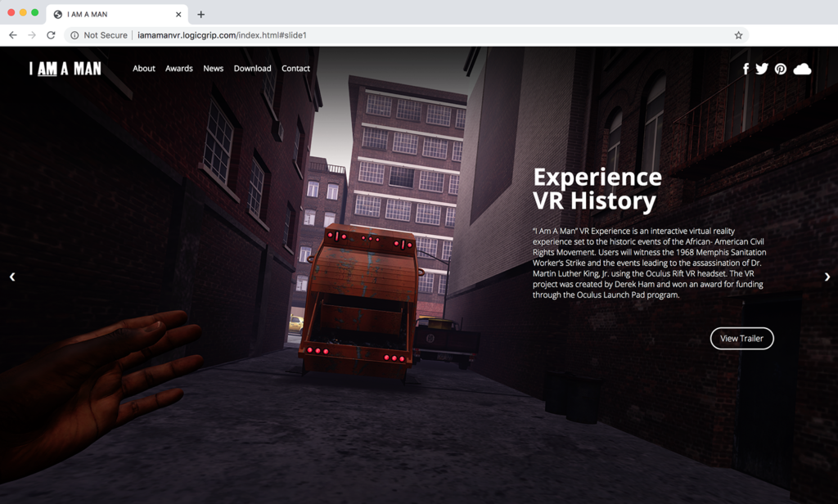838x504 pixels.
Task: Open the About menu item
Action: tap(144, 69)
